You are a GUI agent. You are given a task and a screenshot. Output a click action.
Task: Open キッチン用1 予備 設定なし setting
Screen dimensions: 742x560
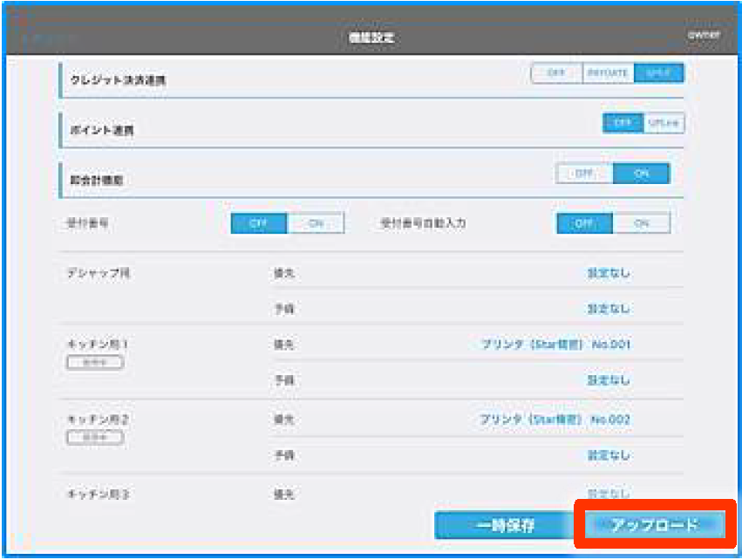click(608, 380)
